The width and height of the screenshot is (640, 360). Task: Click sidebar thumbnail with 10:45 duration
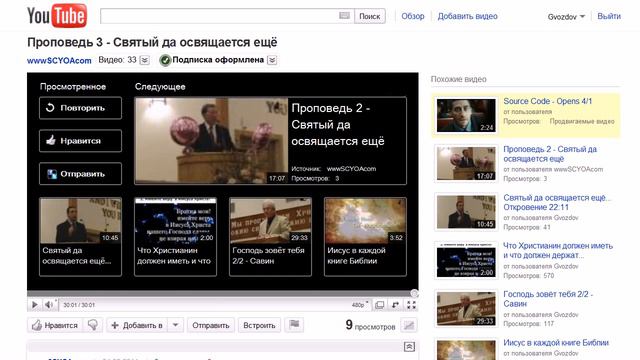(x=466, y=212)
